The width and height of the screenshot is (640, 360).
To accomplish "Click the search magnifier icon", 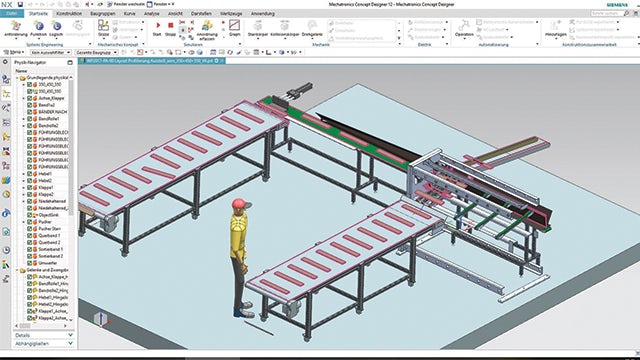I will [627, 13].
